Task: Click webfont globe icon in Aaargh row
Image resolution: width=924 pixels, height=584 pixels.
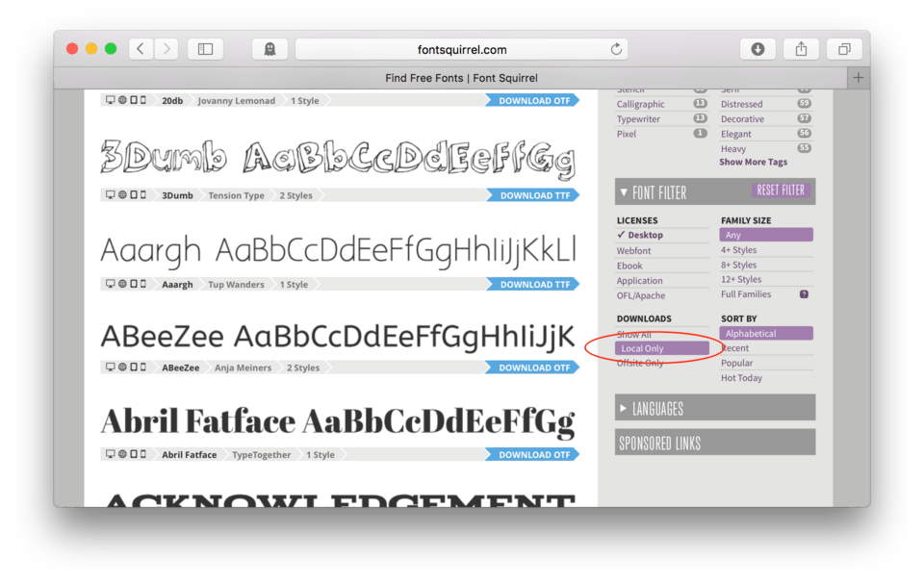Action: click(122, 284)
